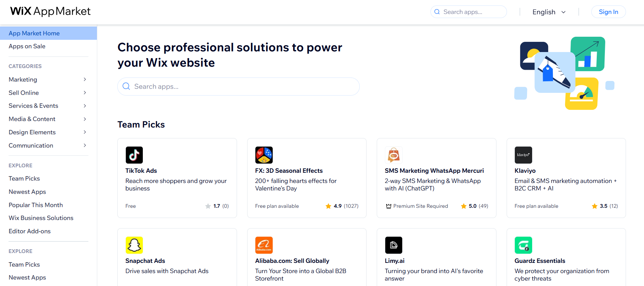Click the Wix App Market logo
The height and width of the screenshot is (286, 644).
50,12
